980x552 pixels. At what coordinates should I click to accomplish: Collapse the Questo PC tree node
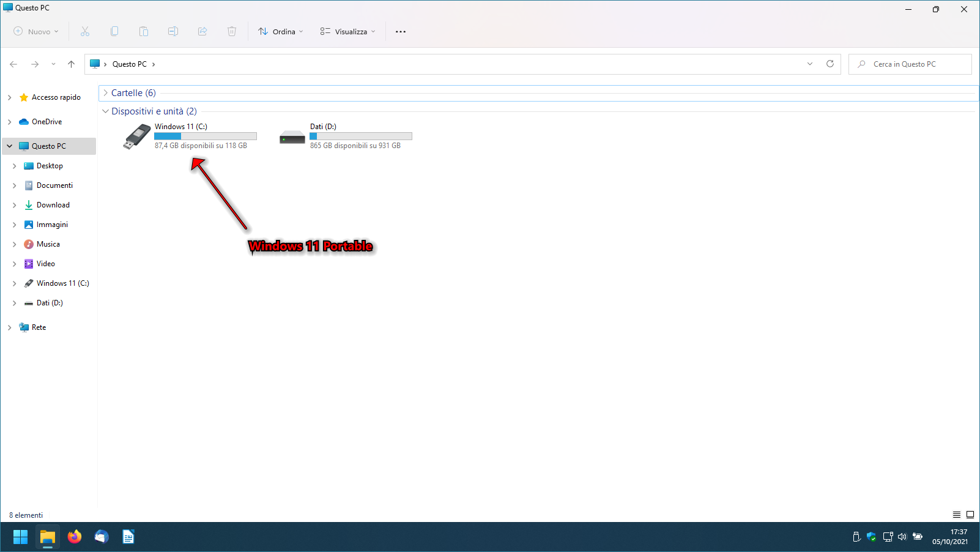(9, 146)
